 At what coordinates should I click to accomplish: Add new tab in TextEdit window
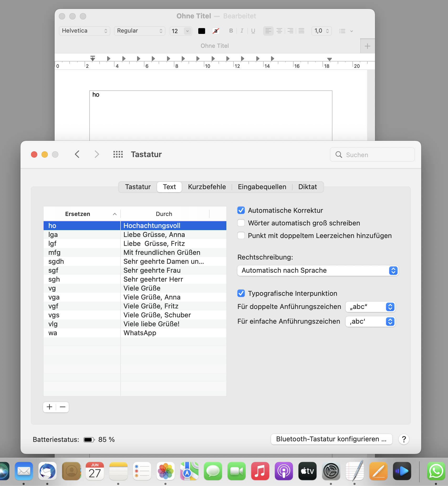[368, 46]
